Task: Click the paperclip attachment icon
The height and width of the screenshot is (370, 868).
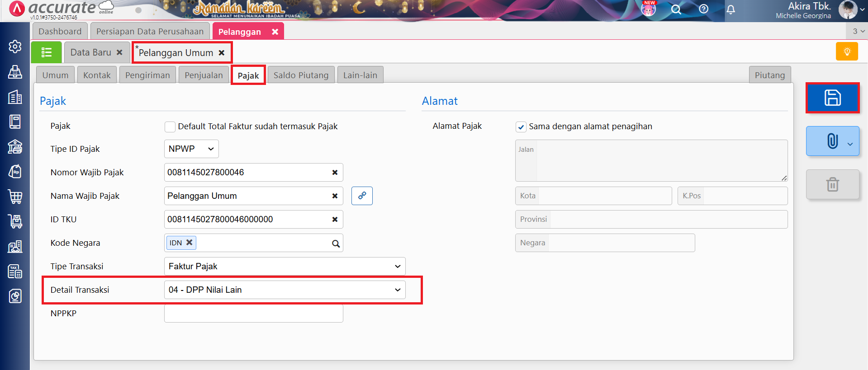Action: [x=832, y=141]
